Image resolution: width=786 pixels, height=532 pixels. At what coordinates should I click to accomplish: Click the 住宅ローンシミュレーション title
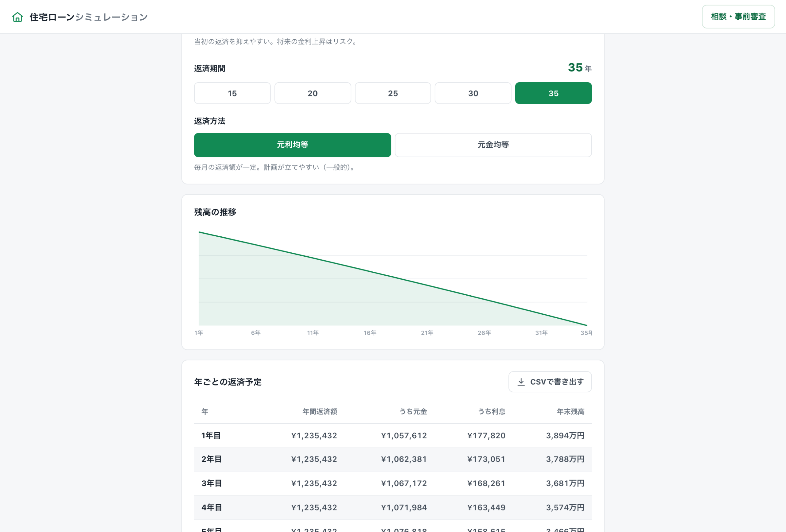[x=89, y=17]
